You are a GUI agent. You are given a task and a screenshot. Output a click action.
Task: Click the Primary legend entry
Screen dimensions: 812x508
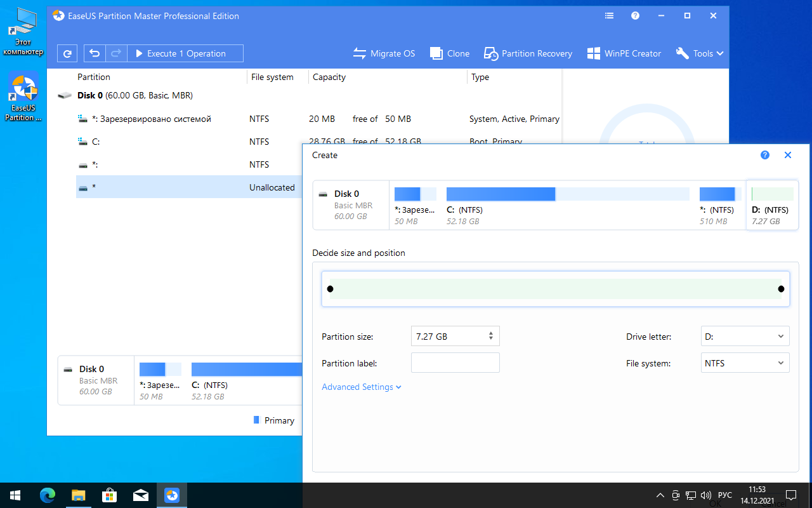click(274, 420)
